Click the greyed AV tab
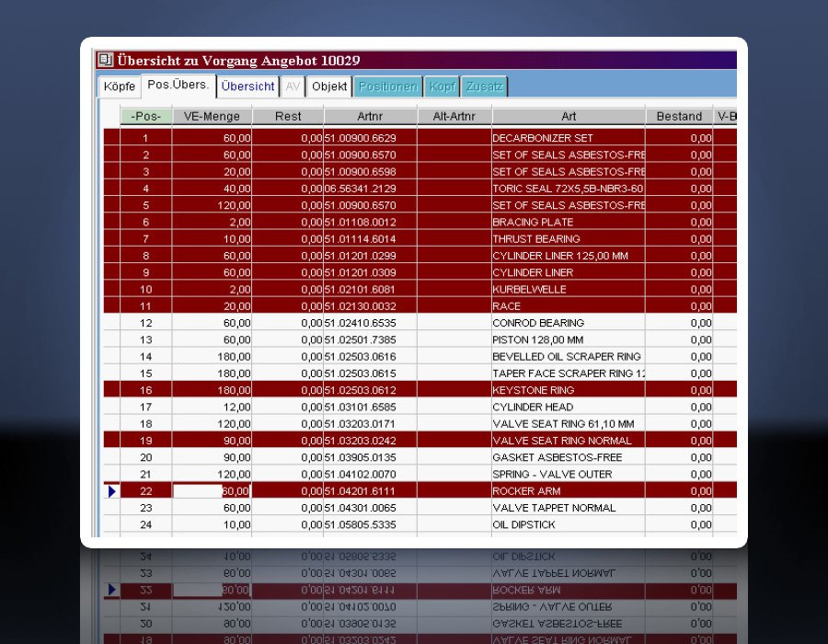 (x=293, y=86)
